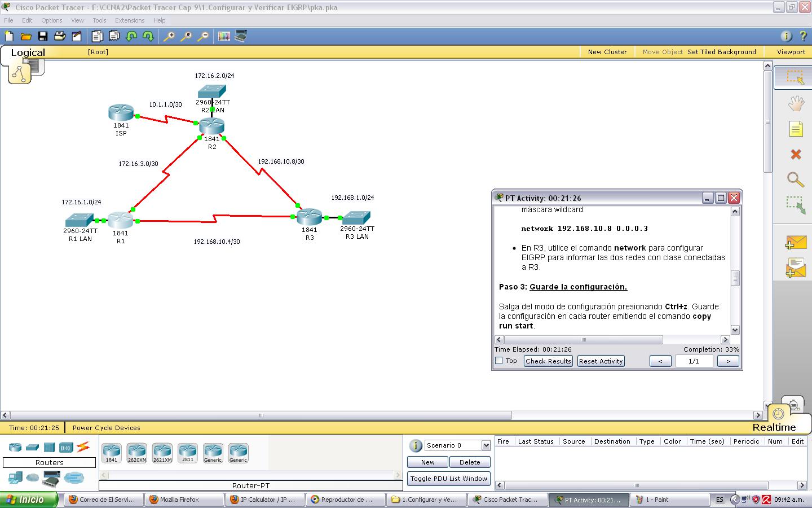Open the Help menu
The width and height of the screenshot is (812, 508).
[160, 20]
